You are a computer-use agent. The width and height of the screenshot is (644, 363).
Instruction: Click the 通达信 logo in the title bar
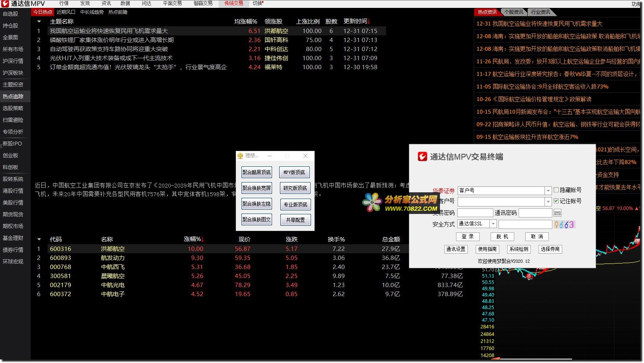[5, 4]
